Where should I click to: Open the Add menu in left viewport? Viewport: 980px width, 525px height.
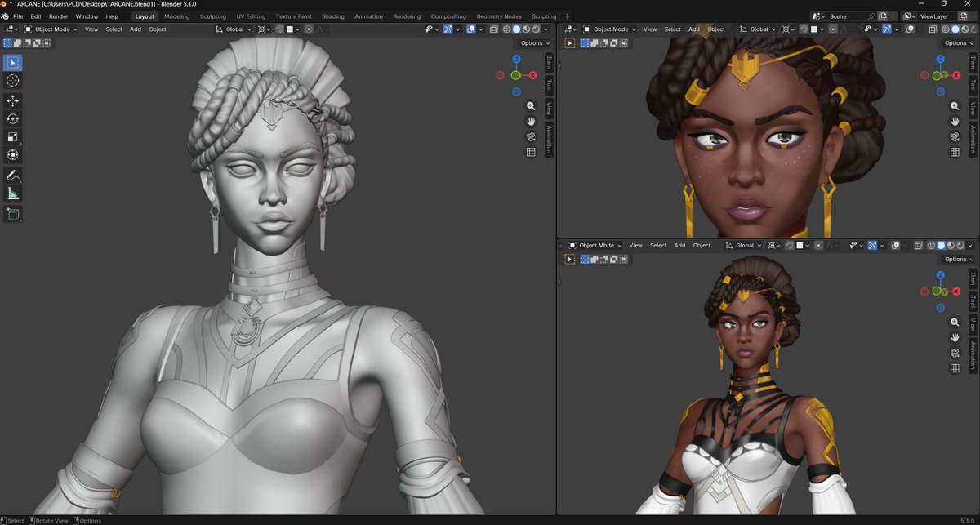136,29
